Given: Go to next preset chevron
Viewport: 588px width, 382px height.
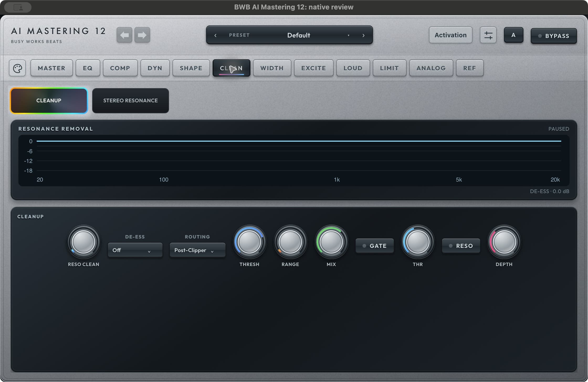Looking at the screenshot, I should (x=364, y=35).
